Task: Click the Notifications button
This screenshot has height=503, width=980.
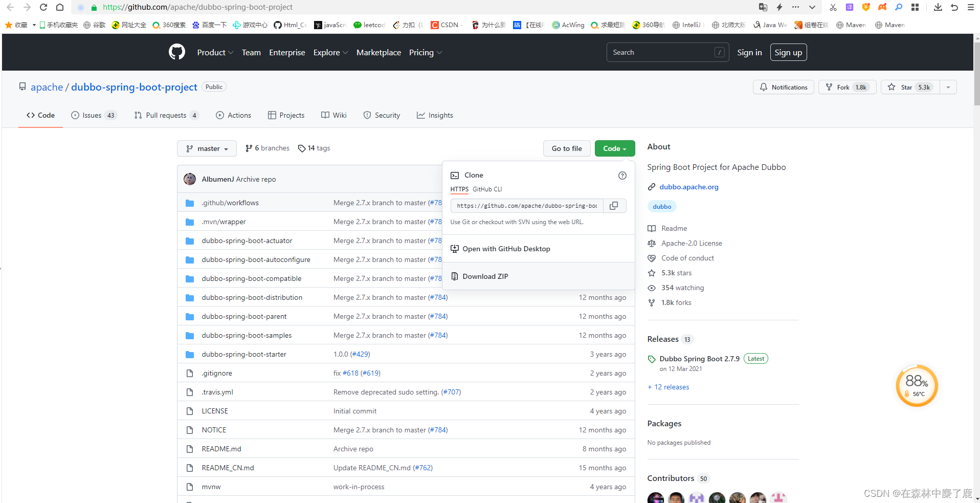Action: [783, 88]
